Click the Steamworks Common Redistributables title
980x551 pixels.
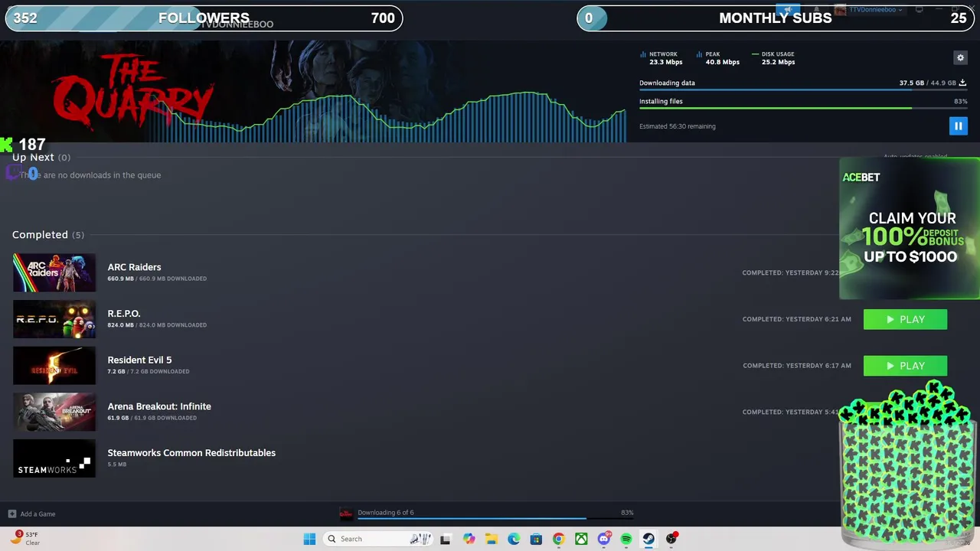tap(191, 453)
